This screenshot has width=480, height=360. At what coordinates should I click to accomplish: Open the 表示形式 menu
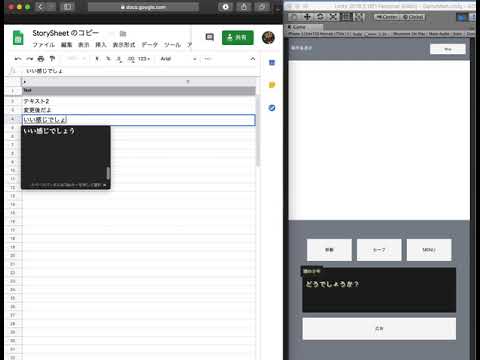click(x=124, y=45)
